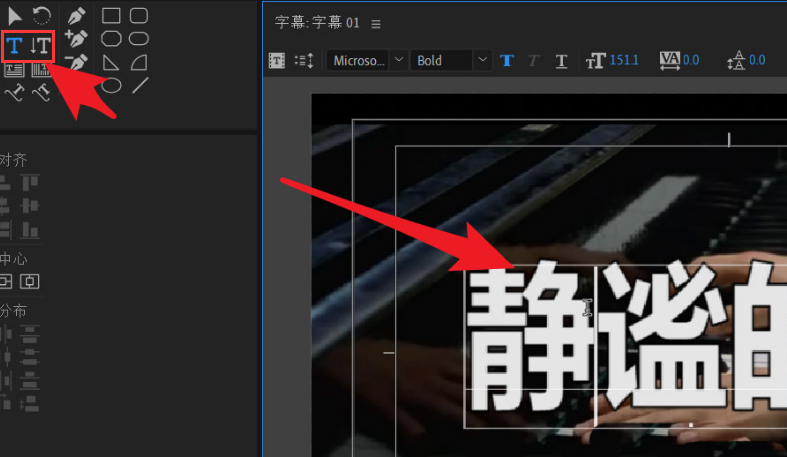This screenshot has width=787, height=457.
Task: Toggle bold text formatting
Action: pos(507,61)
